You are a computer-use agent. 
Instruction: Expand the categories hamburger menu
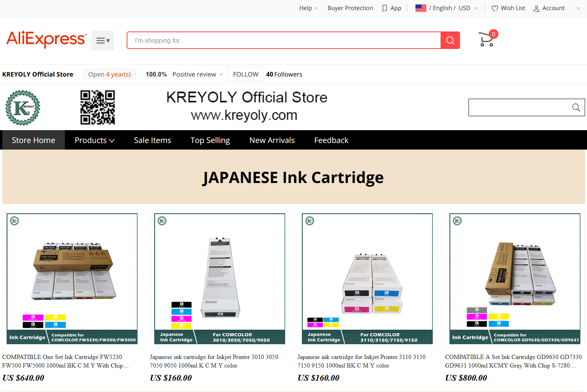click(x=103, y=40)
